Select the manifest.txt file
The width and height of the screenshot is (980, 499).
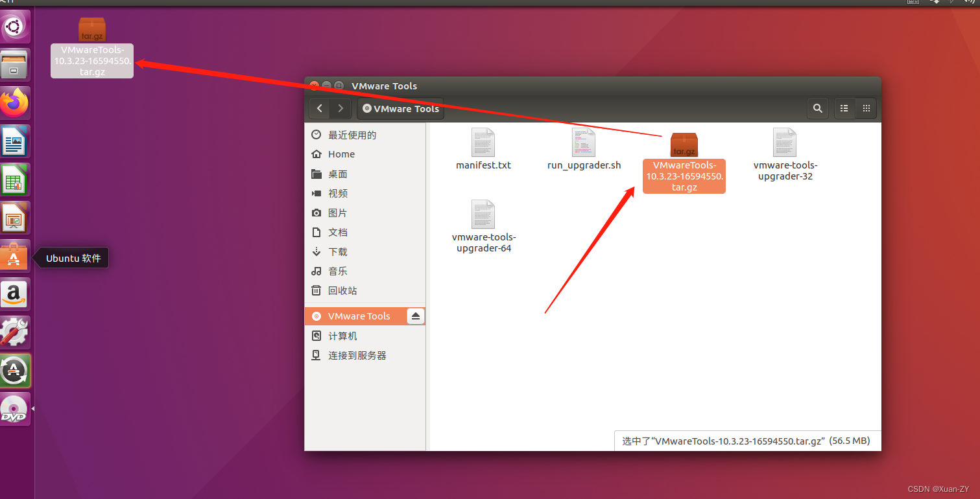(483, 150)
